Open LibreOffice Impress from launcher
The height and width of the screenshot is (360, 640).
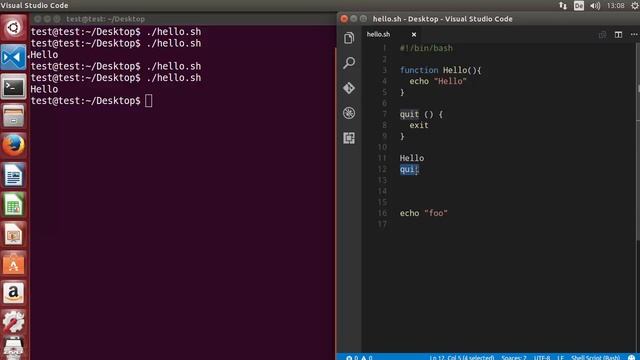pos(13,235)
